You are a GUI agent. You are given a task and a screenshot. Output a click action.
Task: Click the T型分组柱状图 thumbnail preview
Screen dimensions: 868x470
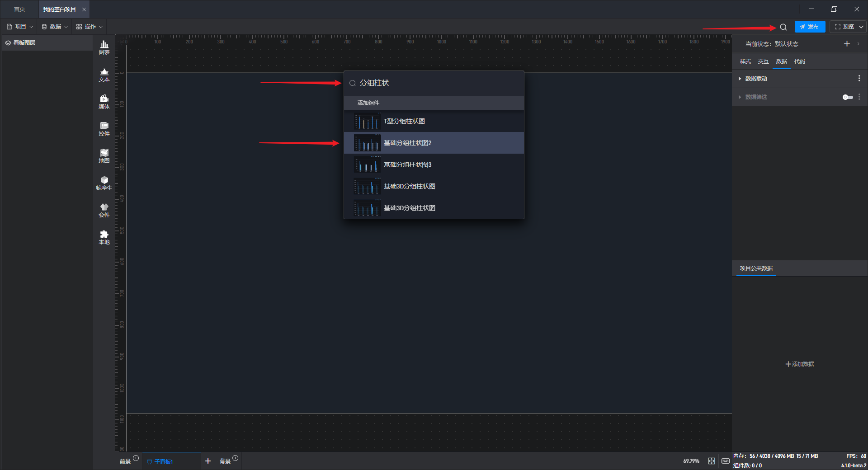pyautogui.click(x=367, y=121)
